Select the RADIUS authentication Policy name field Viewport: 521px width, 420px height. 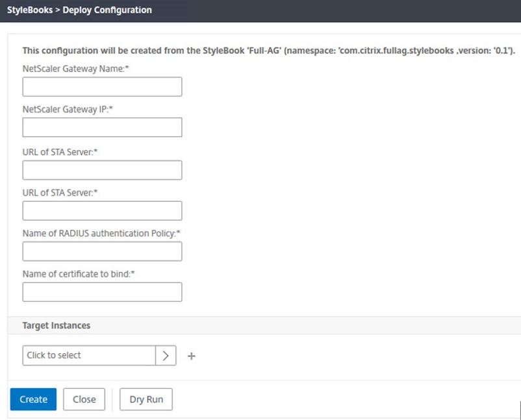pos(102,252)
